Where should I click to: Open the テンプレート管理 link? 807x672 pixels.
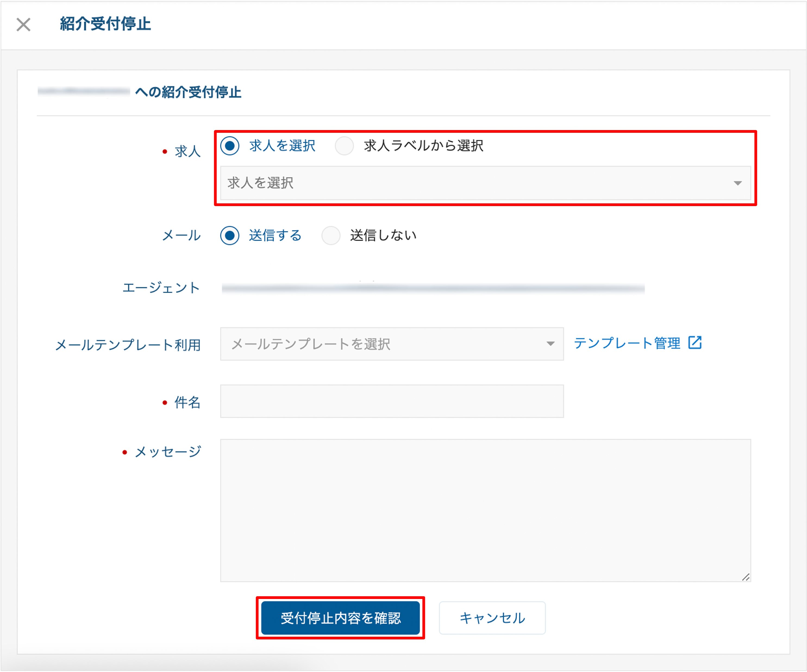tap(627, 343)
